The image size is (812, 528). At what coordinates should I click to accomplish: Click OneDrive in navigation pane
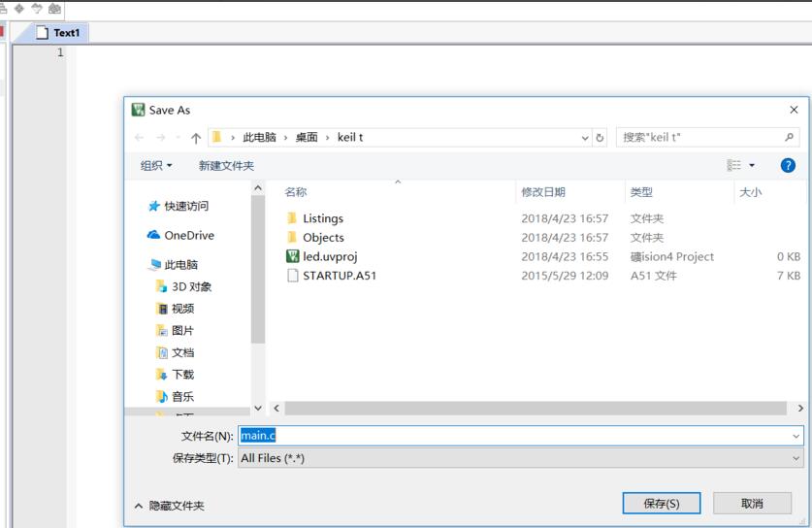[x=188, y=235]
